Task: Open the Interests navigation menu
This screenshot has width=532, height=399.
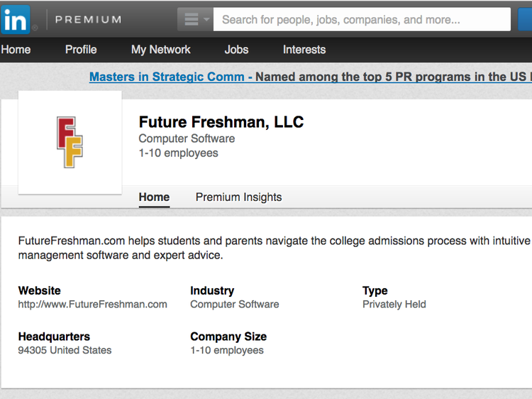Action: 304,50
